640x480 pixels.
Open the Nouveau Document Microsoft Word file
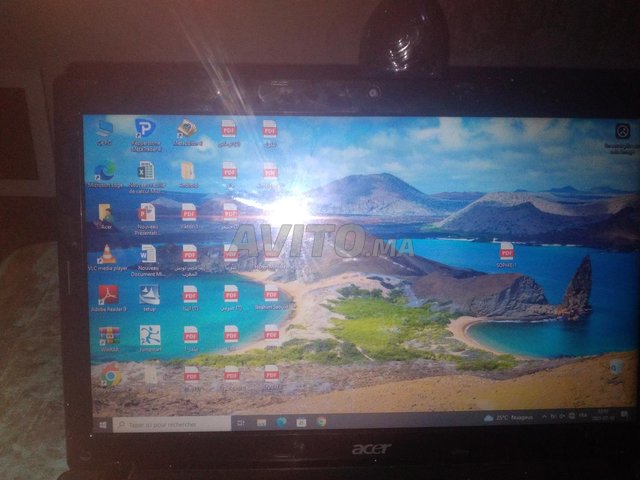point(148,255)
